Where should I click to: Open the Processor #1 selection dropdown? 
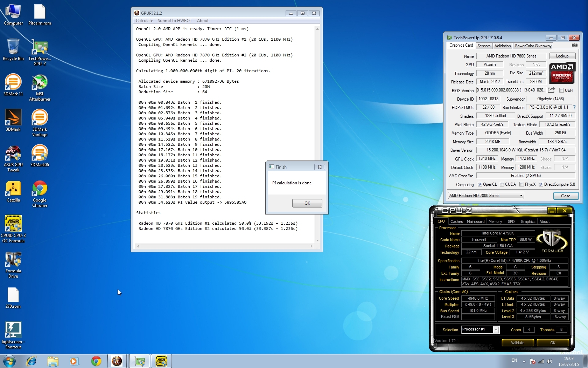tap(480, 329)
